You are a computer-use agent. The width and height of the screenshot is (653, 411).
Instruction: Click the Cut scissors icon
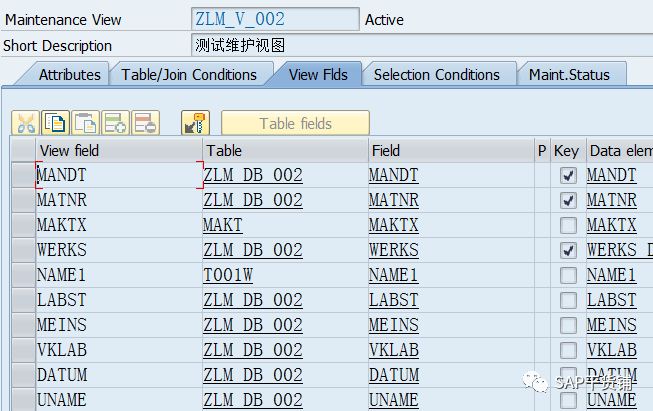click(26, 124)
